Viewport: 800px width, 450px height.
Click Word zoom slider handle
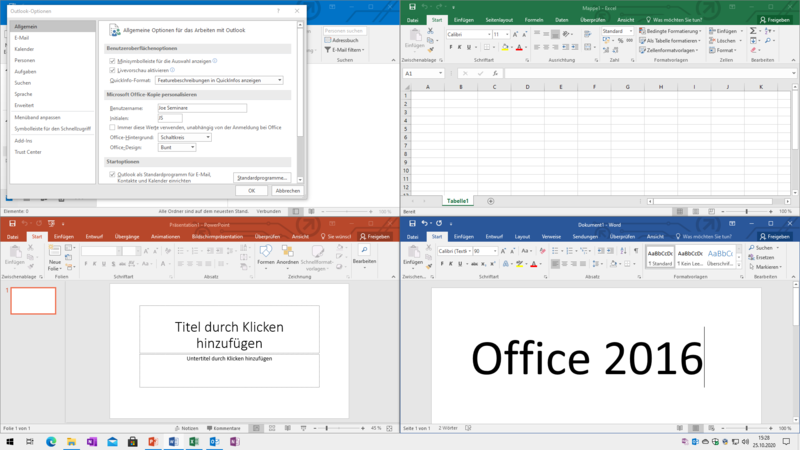pos(746,428)
